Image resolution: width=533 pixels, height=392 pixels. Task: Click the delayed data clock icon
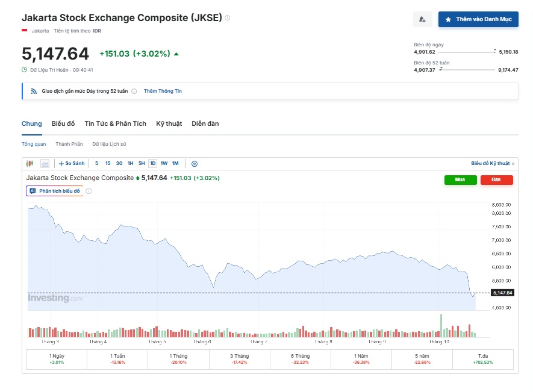tap(25, 70)
